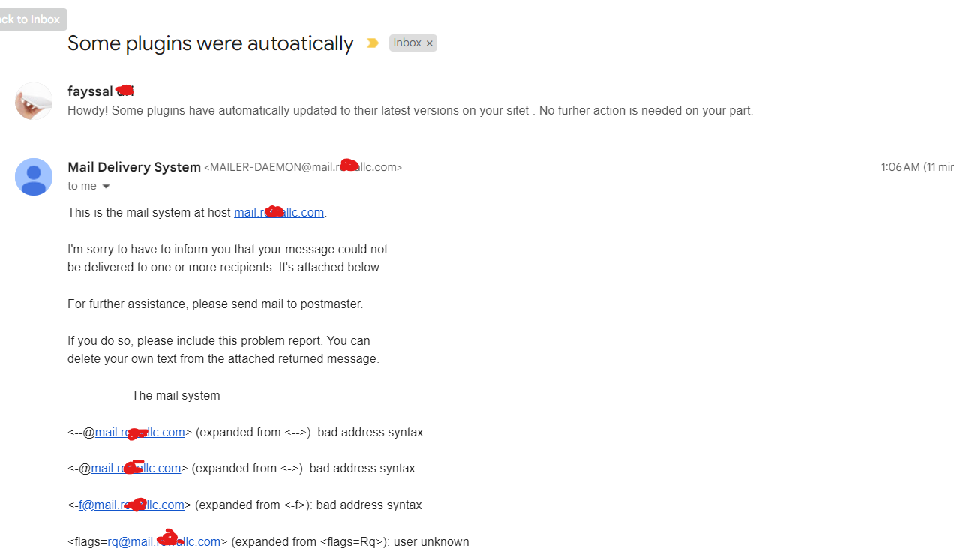This screenshot has width=954, height=560.
Task: Follow the f@mail address link
Action: [x=131, y=505]
